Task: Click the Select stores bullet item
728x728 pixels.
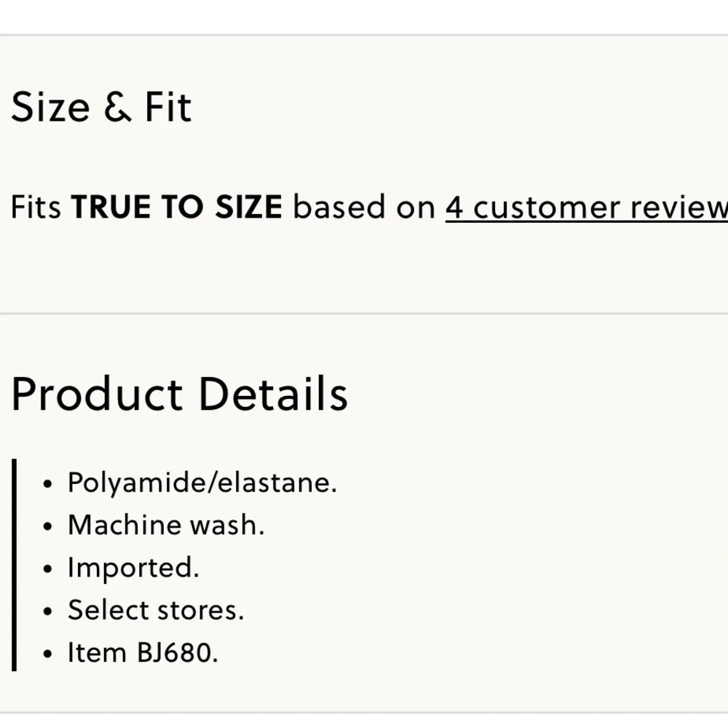Action: click(x=156, y=610)
